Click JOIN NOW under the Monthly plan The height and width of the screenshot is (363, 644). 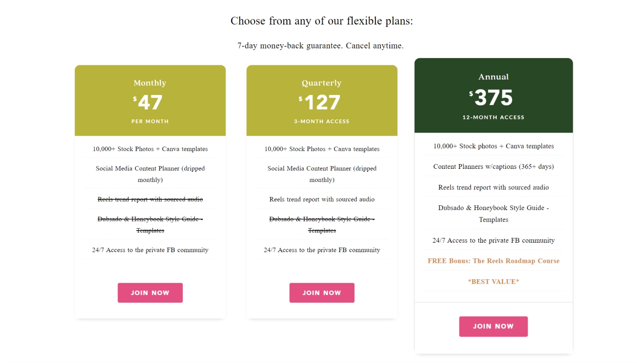(150, 293)
